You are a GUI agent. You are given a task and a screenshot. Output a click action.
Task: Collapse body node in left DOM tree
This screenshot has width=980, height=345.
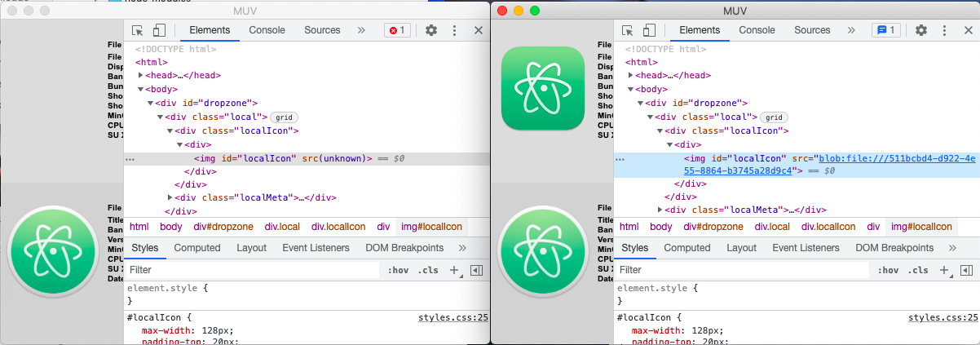click(x=141, y=89)
